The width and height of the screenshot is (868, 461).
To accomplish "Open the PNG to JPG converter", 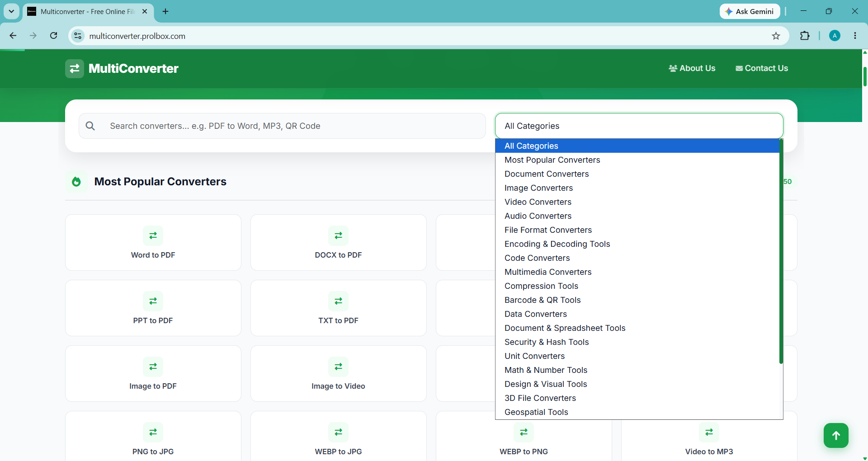I will coord(153,436).
